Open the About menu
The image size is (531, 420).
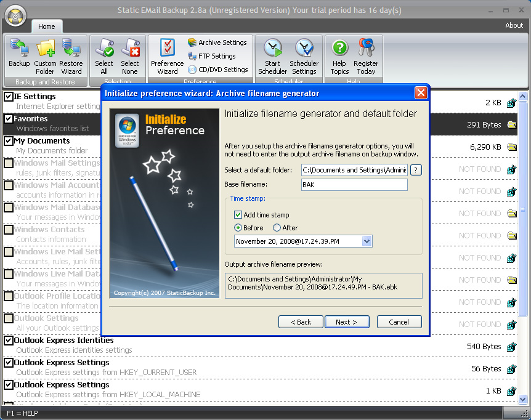(x=514, y=25)
